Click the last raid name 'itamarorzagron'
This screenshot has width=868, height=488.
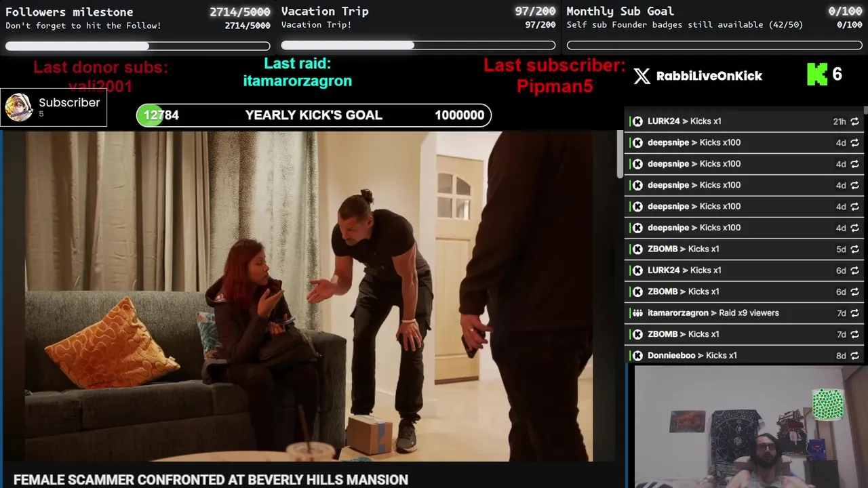(x=298, y=81)
